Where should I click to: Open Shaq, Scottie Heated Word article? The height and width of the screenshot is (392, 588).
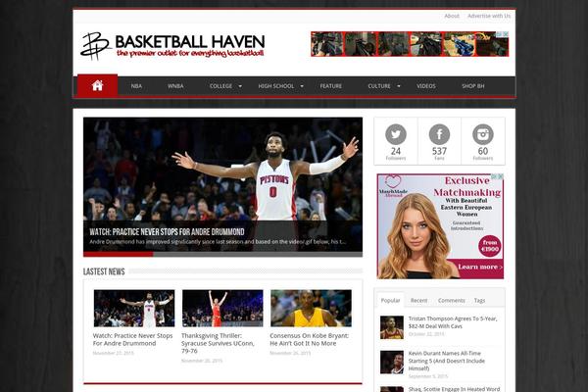coord(454,389)
